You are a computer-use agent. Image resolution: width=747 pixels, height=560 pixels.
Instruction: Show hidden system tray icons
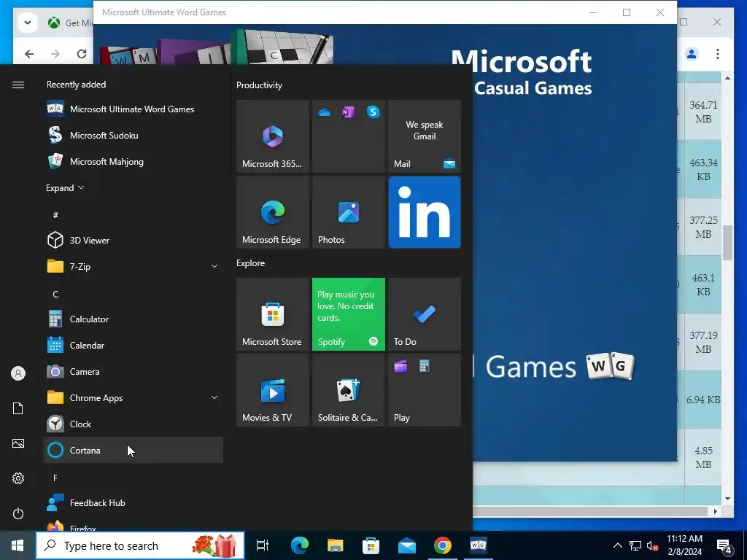point(617,545)
